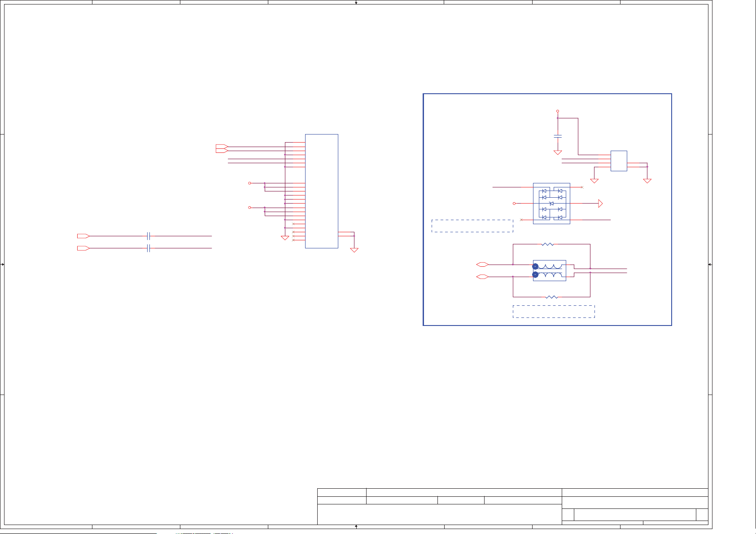The image size is (756, 534).
Task: Select the dashed note box beneath the choke circuit
Action: click(554, 312)
